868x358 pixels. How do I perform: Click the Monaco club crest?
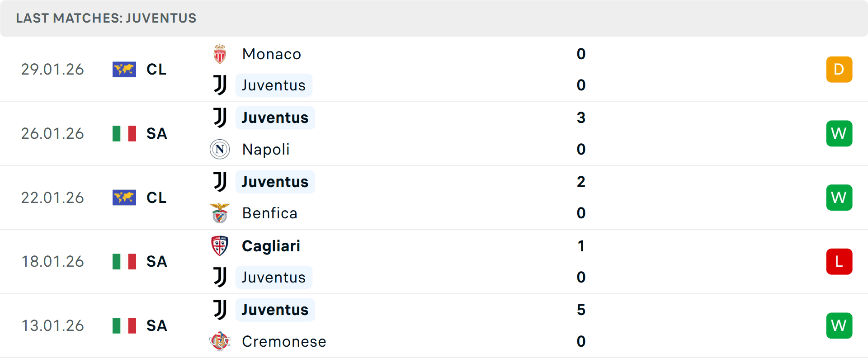[x=220, y=54]
